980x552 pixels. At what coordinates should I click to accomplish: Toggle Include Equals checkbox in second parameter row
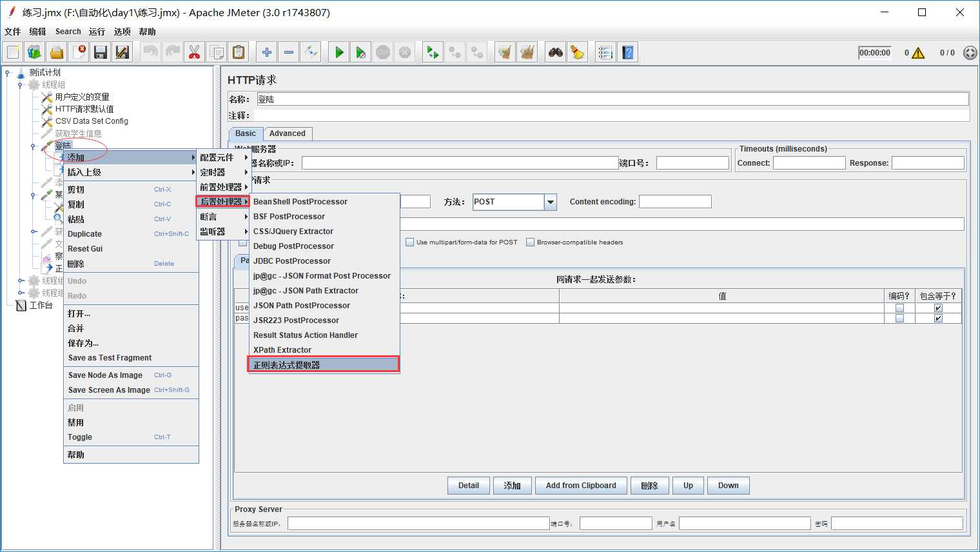pyautogui.click(x=938, y=319)
